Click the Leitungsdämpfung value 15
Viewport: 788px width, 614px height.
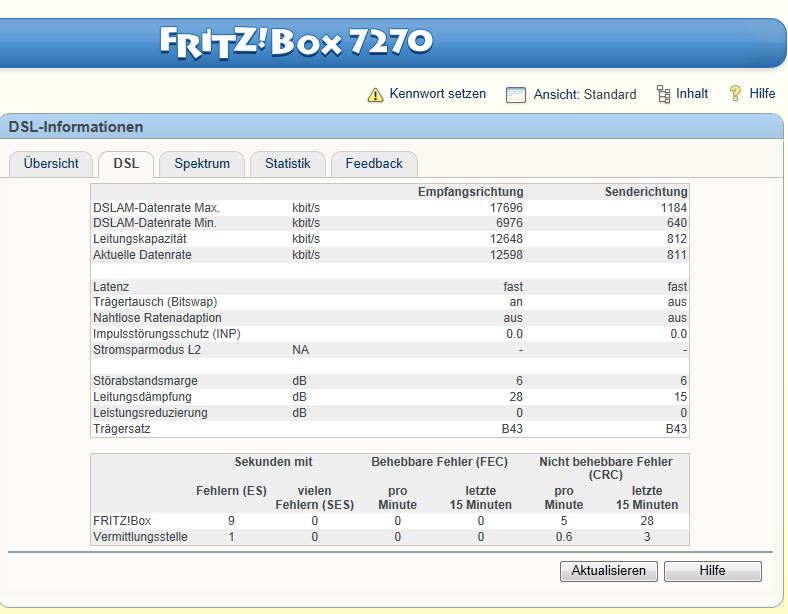[x=680, y=397]
